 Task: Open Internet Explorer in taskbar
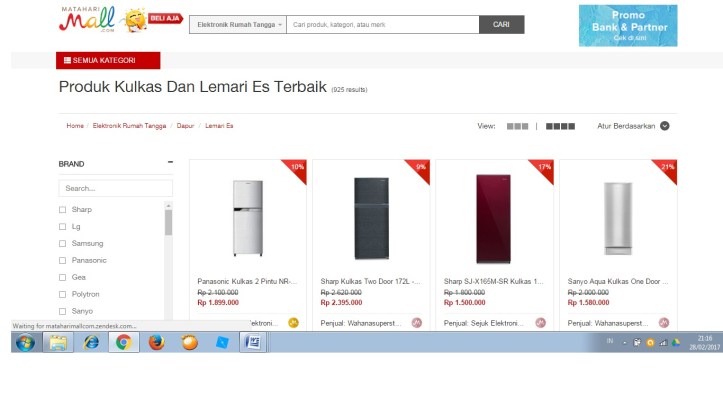[x=91, y=342]
